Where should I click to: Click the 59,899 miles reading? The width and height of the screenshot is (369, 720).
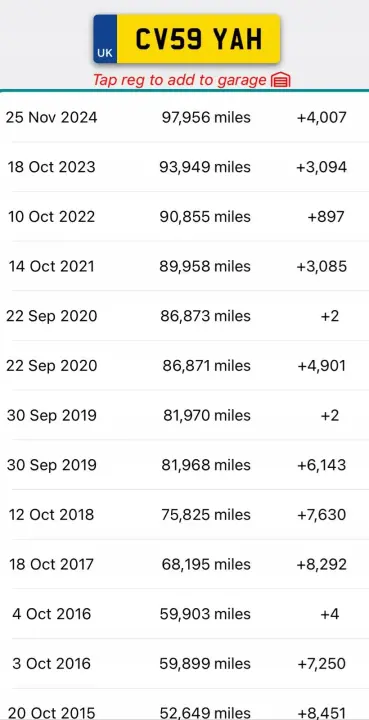[205, 664]
